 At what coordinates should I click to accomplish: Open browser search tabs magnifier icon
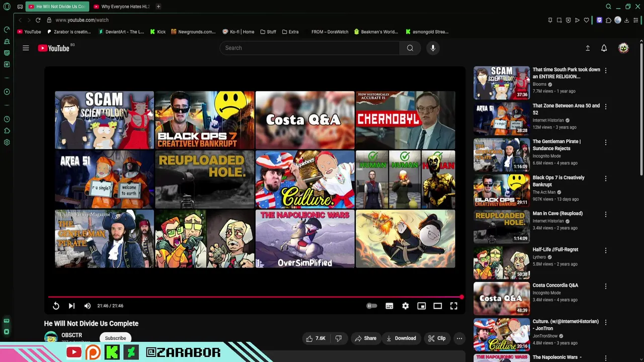[608, 7]
